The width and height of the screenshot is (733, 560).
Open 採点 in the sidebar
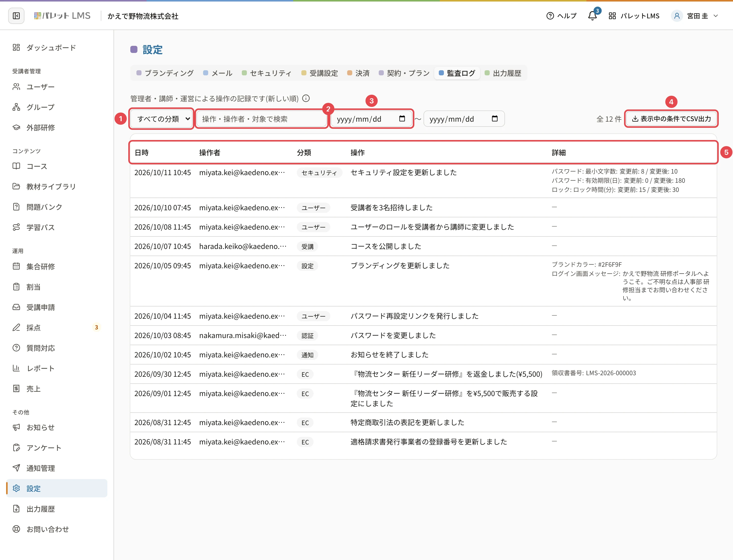coord(57,327)
